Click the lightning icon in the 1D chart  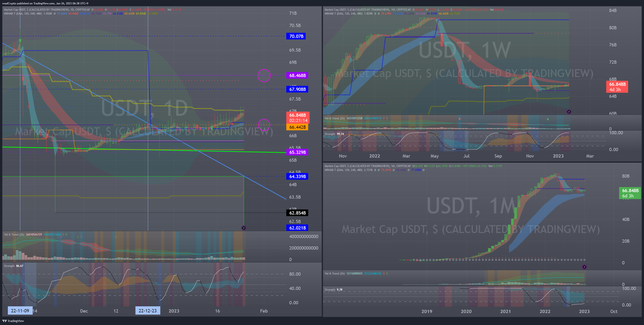point(244,228)
